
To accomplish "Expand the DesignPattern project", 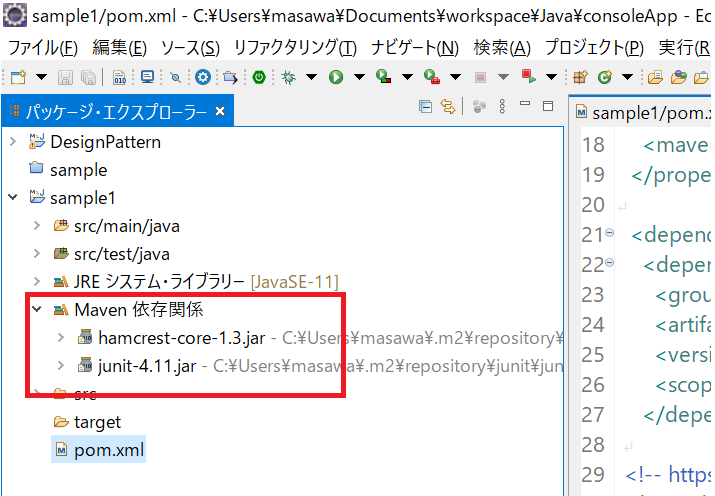I will 13,142.
